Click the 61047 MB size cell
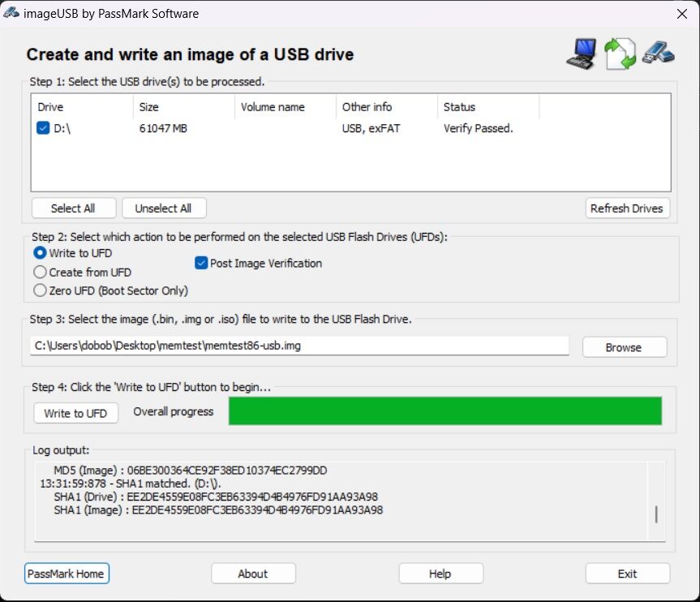 (x=163, y=129)
